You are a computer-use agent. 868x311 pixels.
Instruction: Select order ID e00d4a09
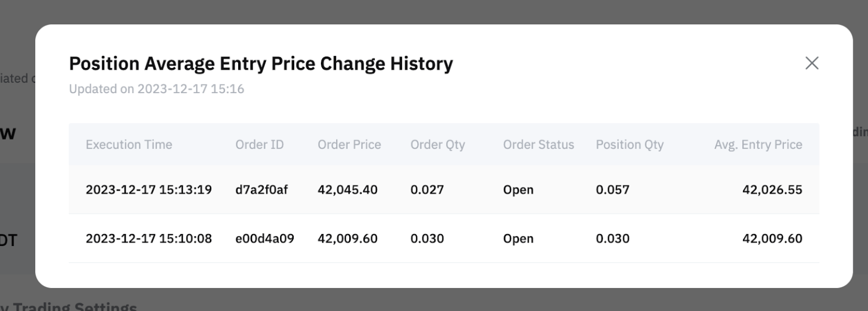click(x=264, y=239)
